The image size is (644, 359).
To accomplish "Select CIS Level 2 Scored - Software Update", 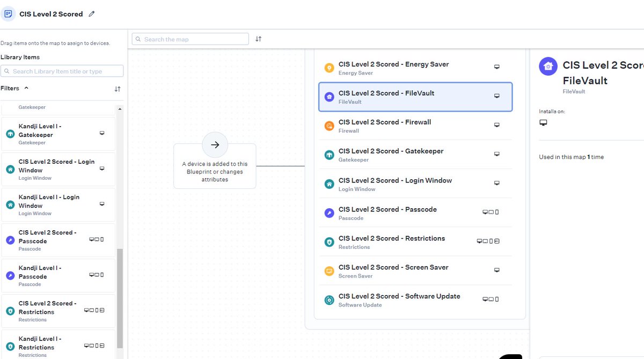I will click(416, 300).
